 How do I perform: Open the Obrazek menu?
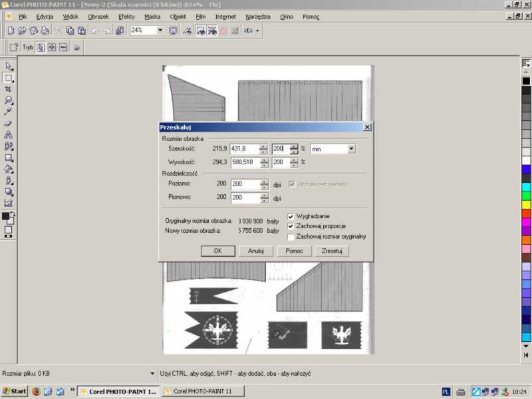tap(98, 17)
